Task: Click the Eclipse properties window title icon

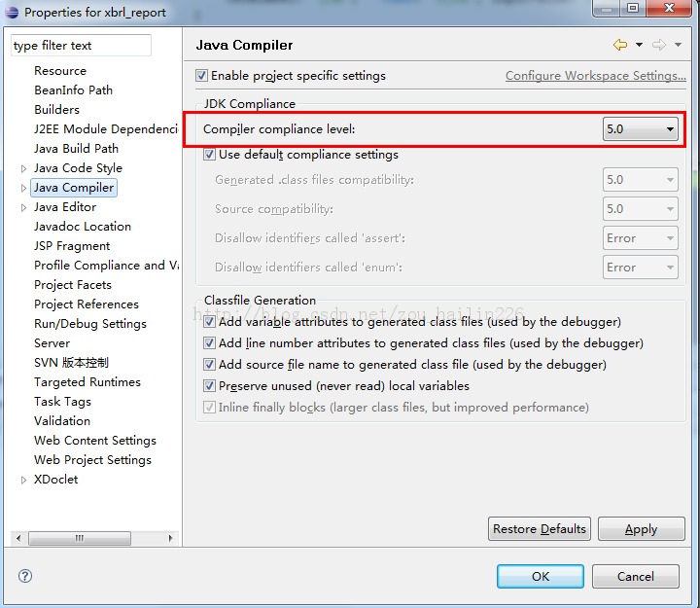Action: 12,12
